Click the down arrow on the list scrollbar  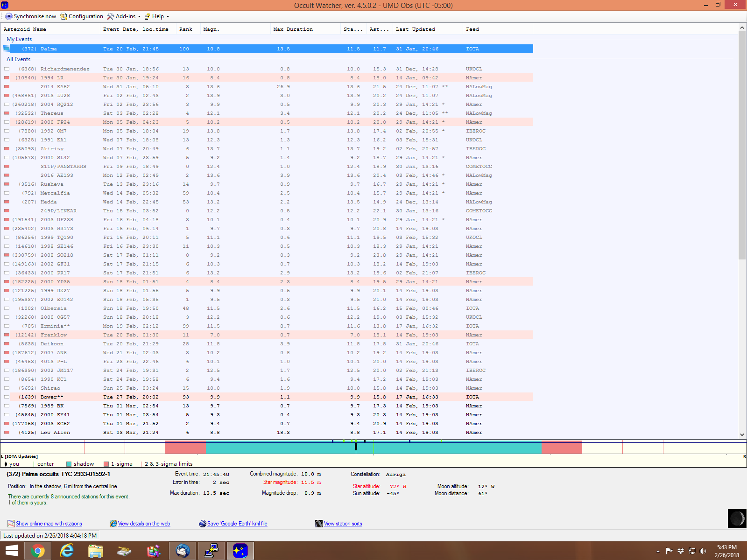742,434
